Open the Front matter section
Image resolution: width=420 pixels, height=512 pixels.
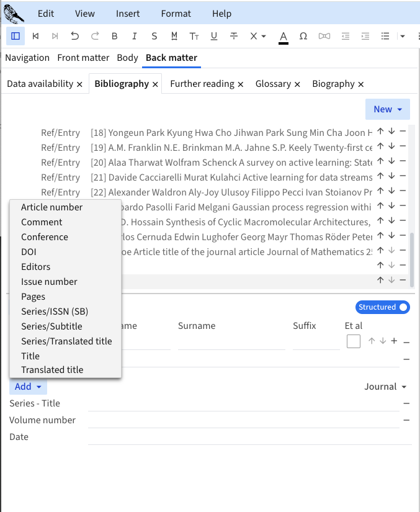point(86,58)
